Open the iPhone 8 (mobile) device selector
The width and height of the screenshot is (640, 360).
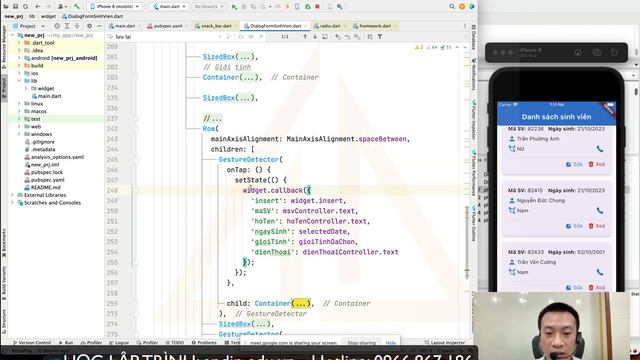click(x=115, y=7)
